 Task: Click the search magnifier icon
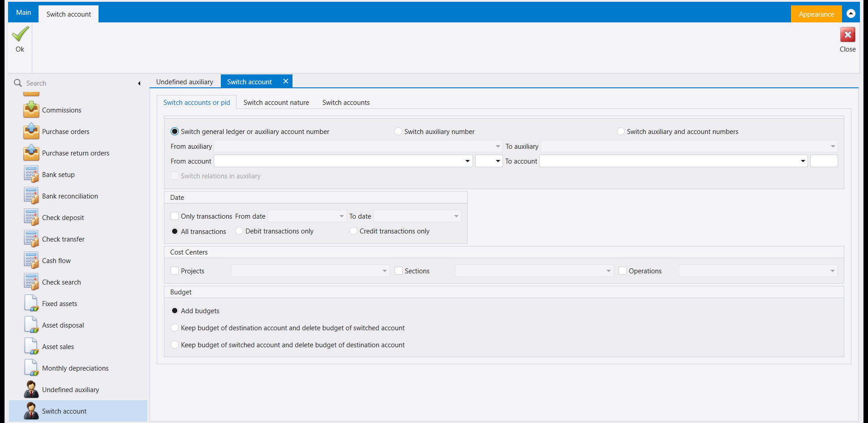click(18, 83)
